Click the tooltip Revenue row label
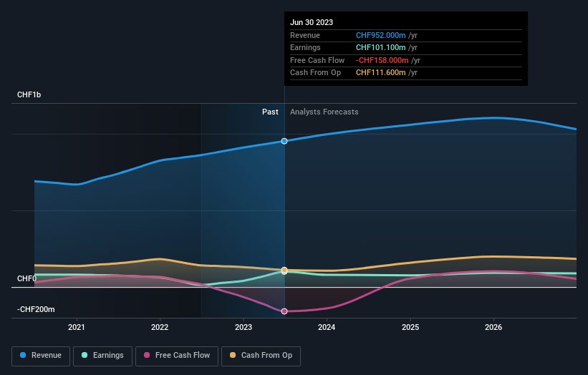588x375 pixels. click(x=305, y=35)
